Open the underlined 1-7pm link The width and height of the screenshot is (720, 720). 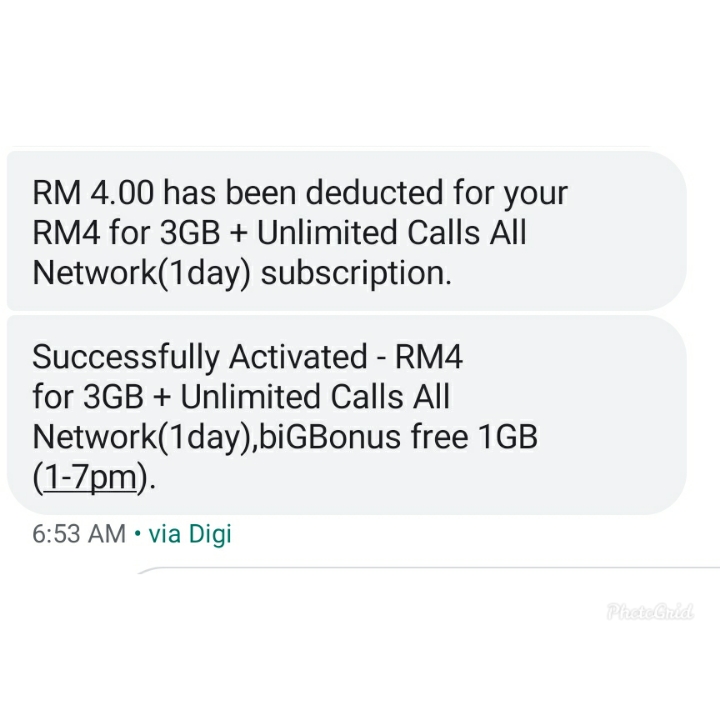(x=90, y=478)
